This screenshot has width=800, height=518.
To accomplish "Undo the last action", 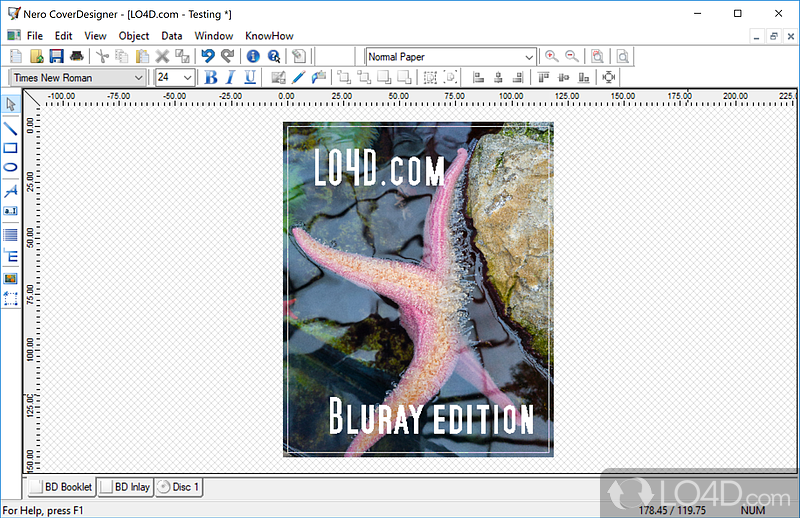I will pos(208,56).
